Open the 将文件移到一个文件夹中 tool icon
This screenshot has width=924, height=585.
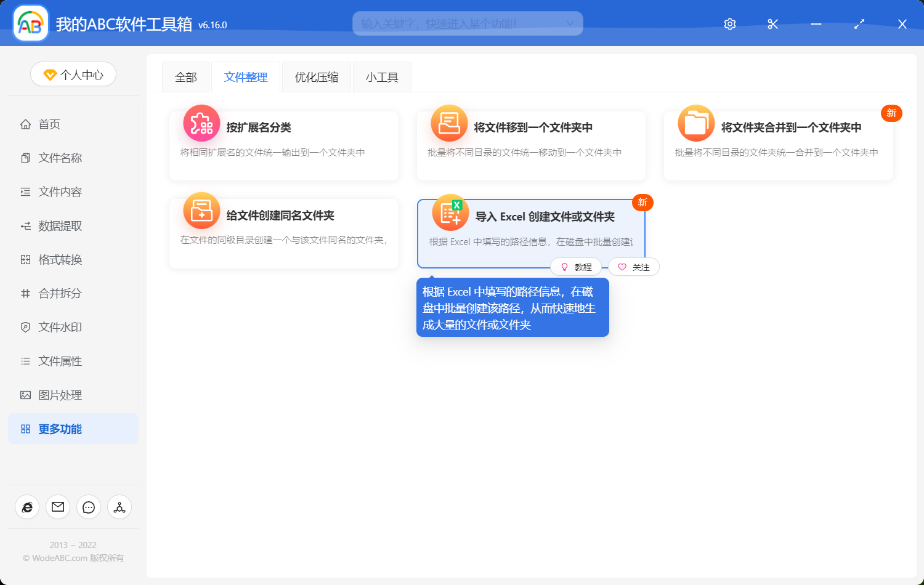(449, 123)
